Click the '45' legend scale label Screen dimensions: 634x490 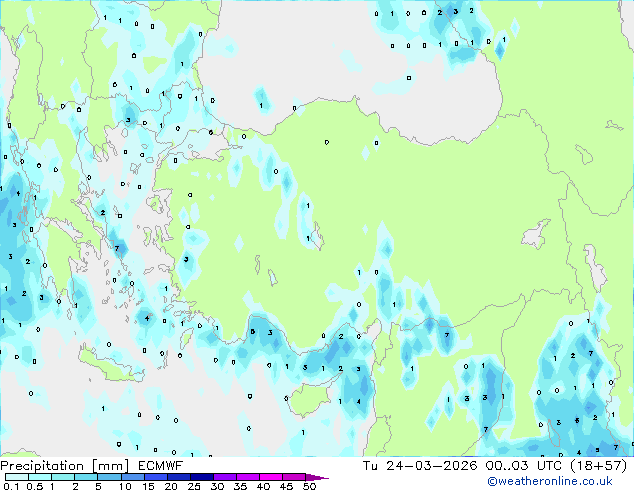pos(286,486)
